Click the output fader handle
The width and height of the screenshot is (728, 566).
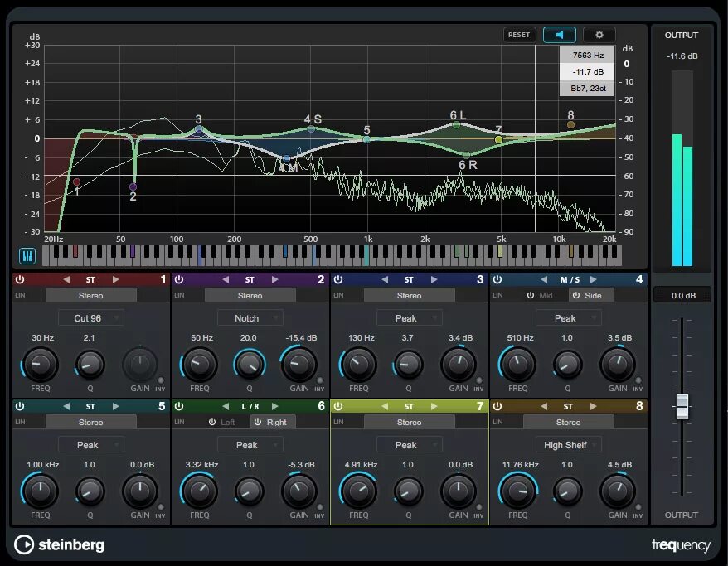click(x=682, y=406)
